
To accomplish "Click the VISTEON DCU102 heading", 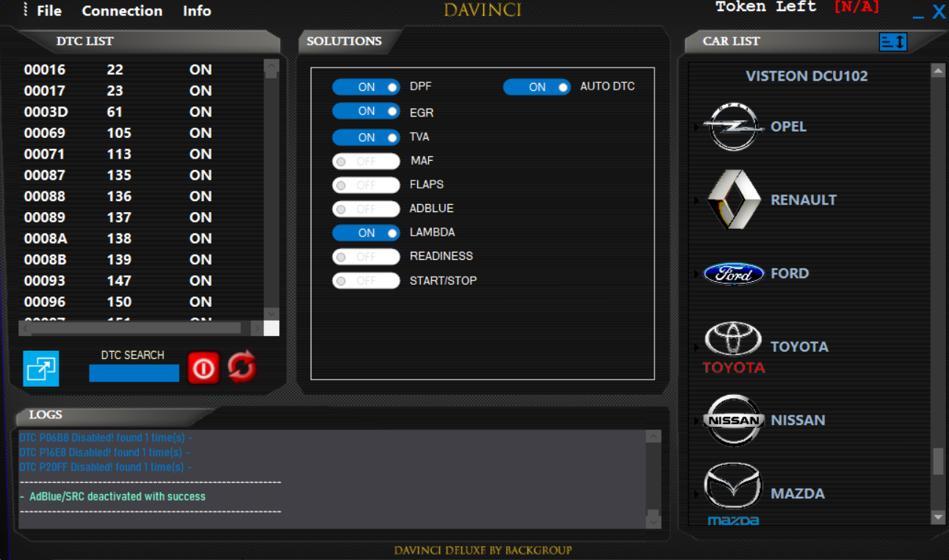I will click(x=807, y=76).
